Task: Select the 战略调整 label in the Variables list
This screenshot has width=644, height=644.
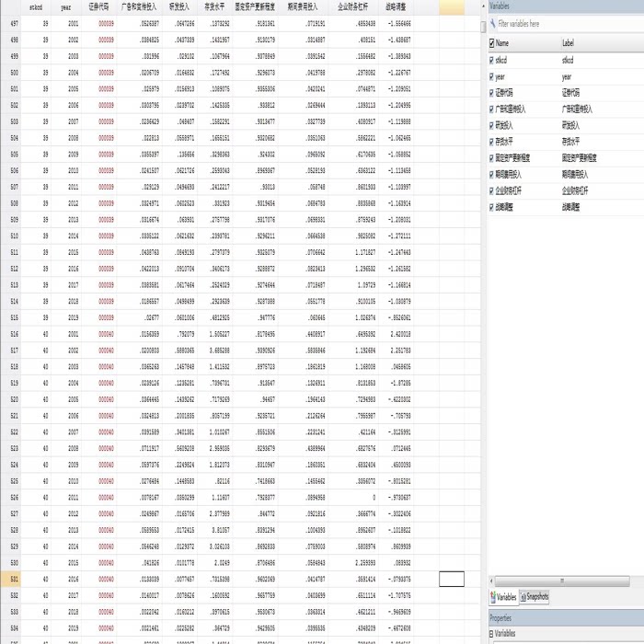Action: click(x=571, y=207)
